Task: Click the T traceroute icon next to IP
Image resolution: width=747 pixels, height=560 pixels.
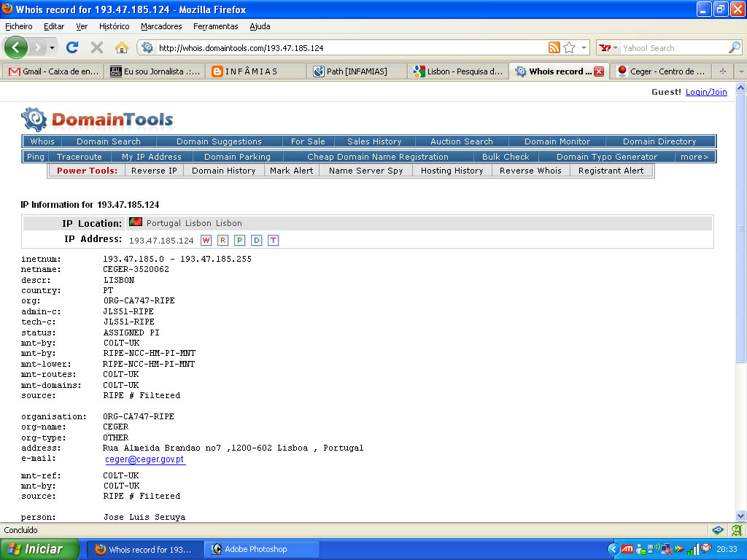Action: tap(273, 240)
